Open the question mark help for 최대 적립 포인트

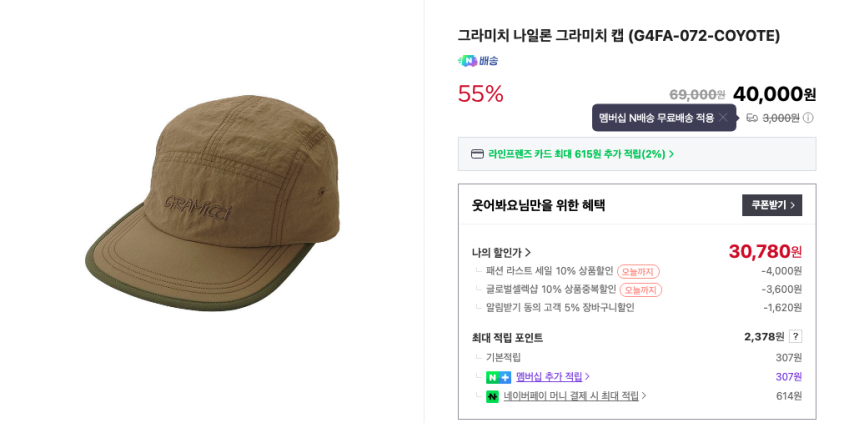(795, 337)
